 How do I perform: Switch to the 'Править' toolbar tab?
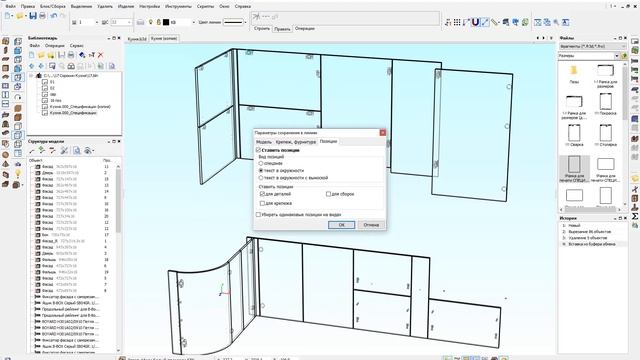click(x=282, y=29)
